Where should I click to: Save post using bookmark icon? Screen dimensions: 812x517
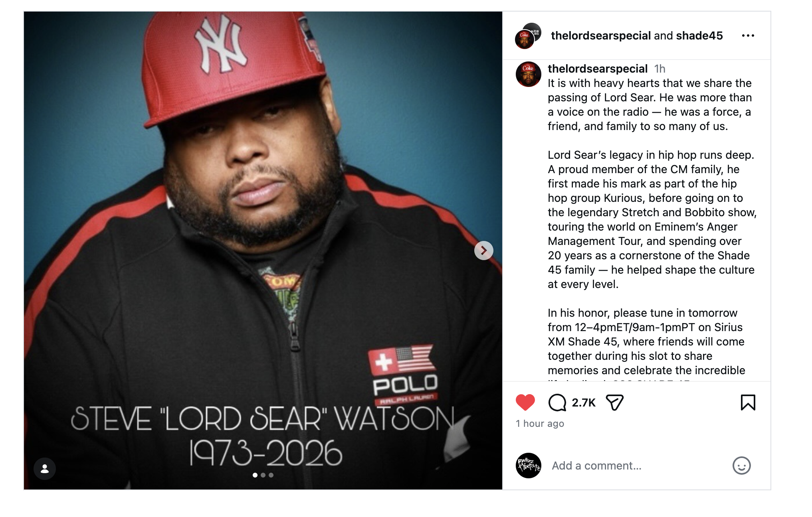tap(748, 402)
